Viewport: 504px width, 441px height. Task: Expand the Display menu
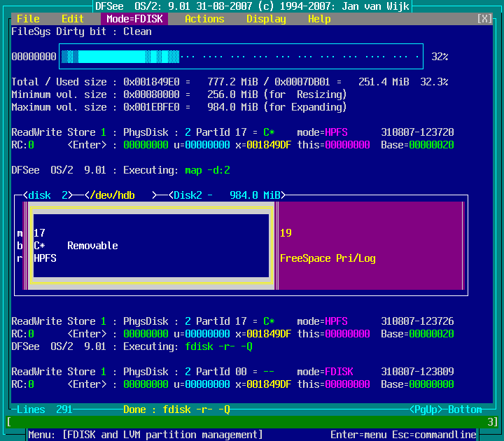(266, 19)
